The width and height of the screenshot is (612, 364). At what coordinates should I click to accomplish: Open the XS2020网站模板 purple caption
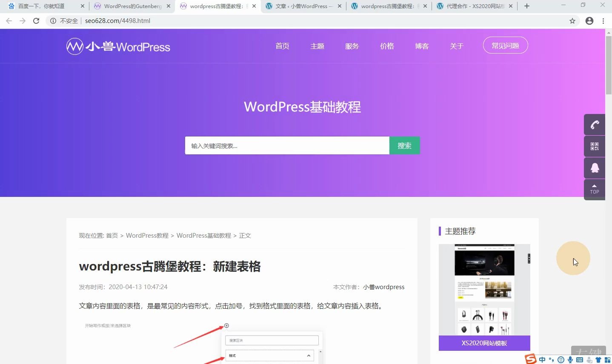484,343
